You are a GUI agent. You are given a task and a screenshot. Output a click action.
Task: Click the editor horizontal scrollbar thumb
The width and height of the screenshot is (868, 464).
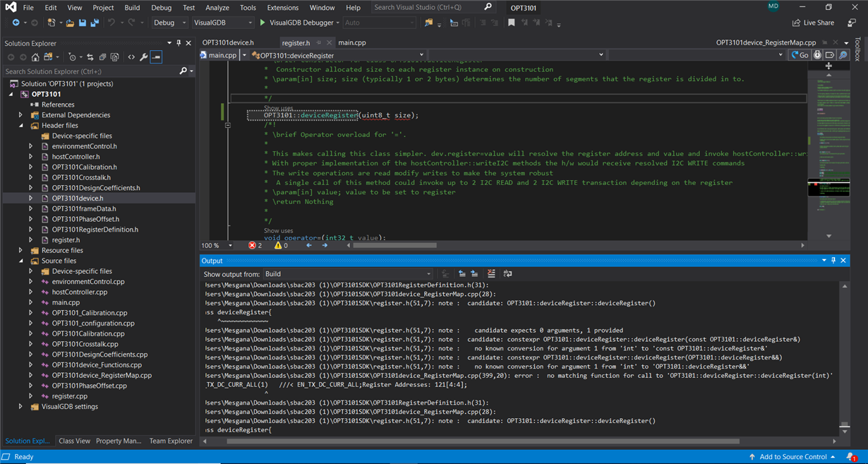coord(394,246)
